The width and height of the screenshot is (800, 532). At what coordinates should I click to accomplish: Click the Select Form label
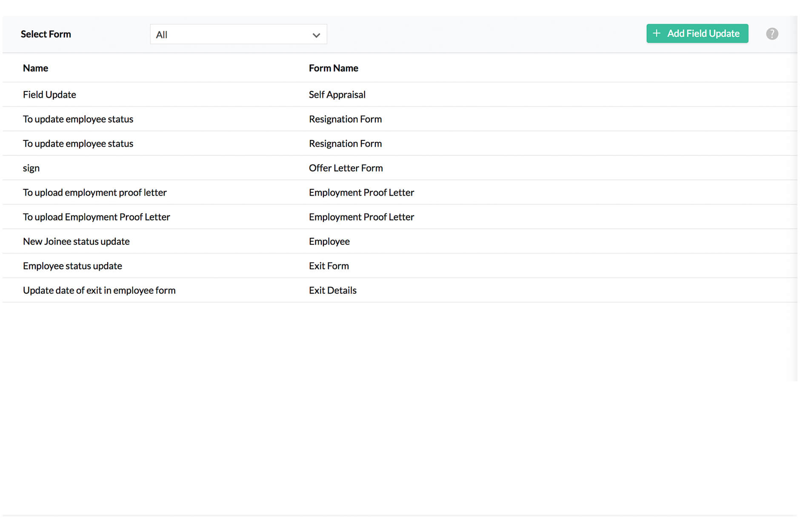click(46, 34)
